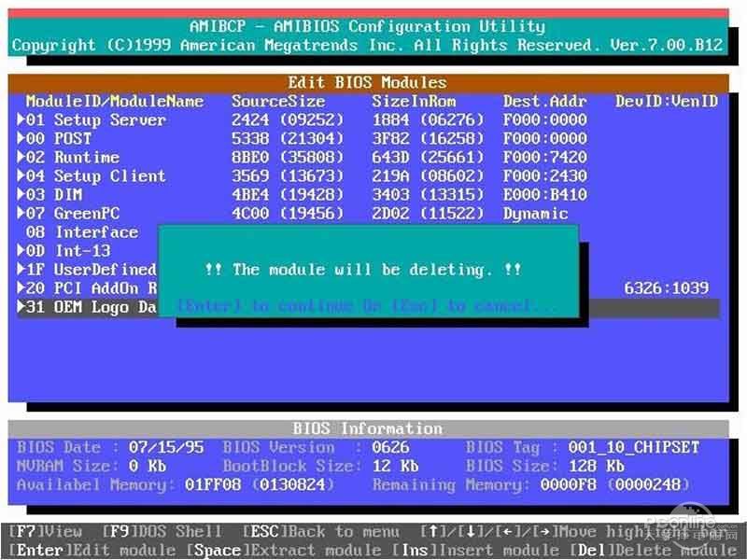Select the 08 Interface module row

click(87, 232)
